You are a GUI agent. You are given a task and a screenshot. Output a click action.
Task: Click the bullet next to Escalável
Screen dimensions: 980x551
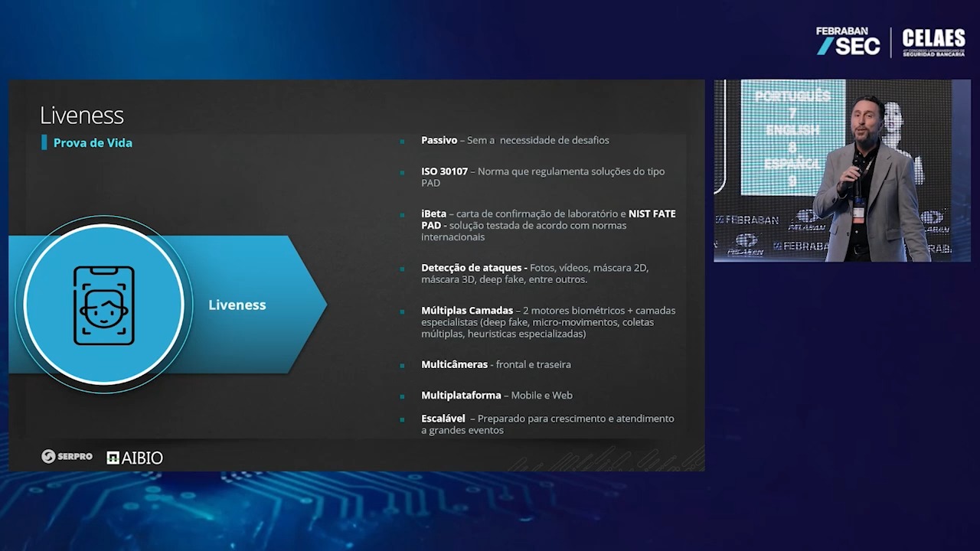coord(403,419)
